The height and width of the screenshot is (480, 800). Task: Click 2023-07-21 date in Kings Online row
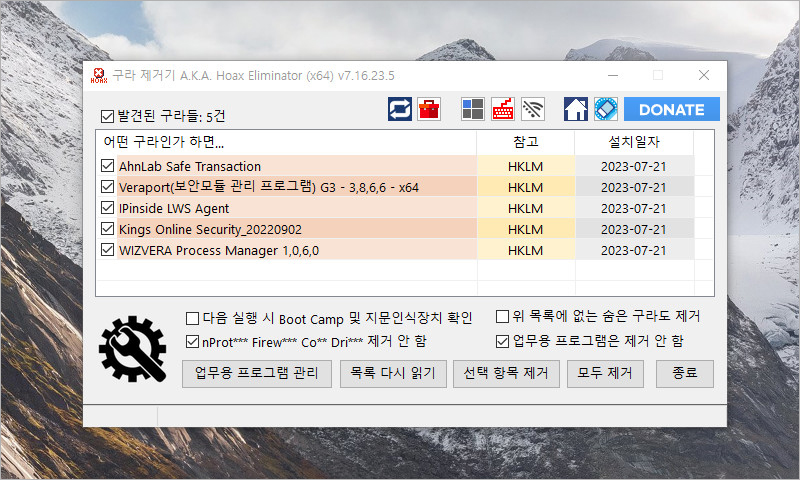click(x=634, y=229)
